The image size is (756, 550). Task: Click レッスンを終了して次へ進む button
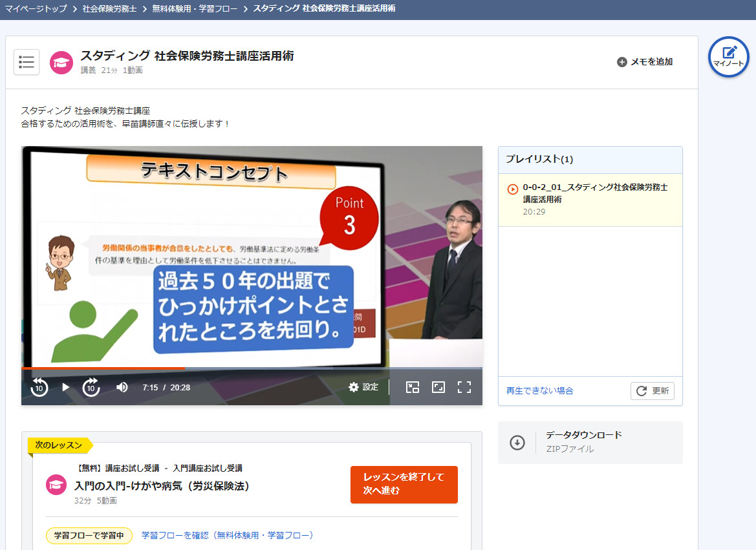point(404,485)
